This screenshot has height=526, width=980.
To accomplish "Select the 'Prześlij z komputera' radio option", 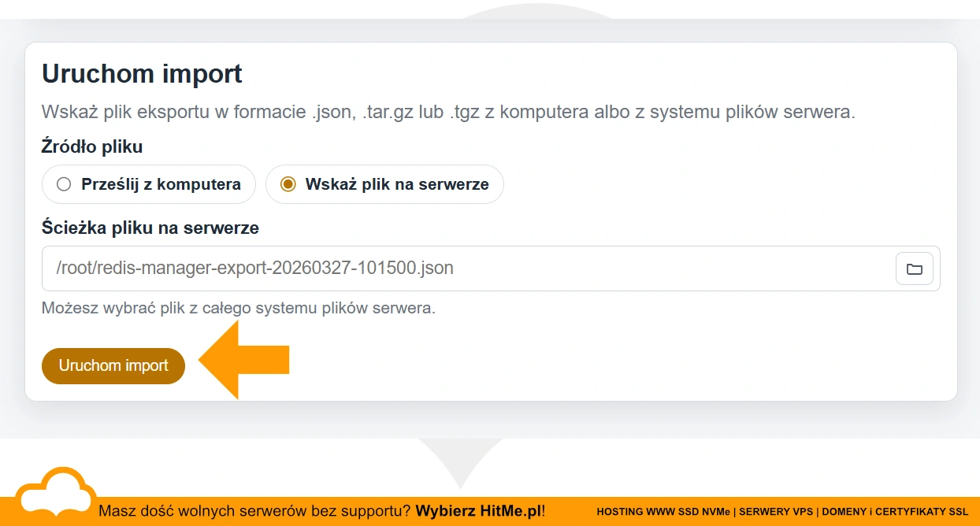I will click(x=149, y=184).
